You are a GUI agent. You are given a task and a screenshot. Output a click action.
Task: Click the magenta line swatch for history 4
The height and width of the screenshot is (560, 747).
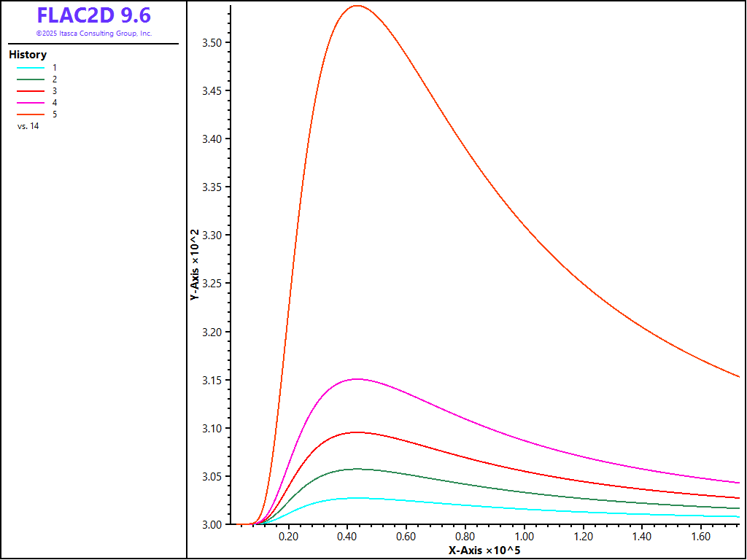pyautogui.click(x=31, y=103)
